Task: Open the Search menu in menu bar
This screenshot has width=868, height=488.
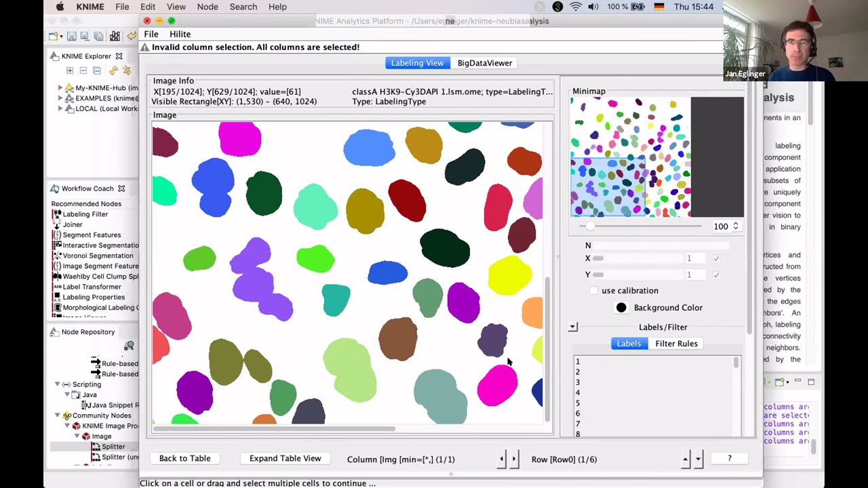Action: coord(243,7)
